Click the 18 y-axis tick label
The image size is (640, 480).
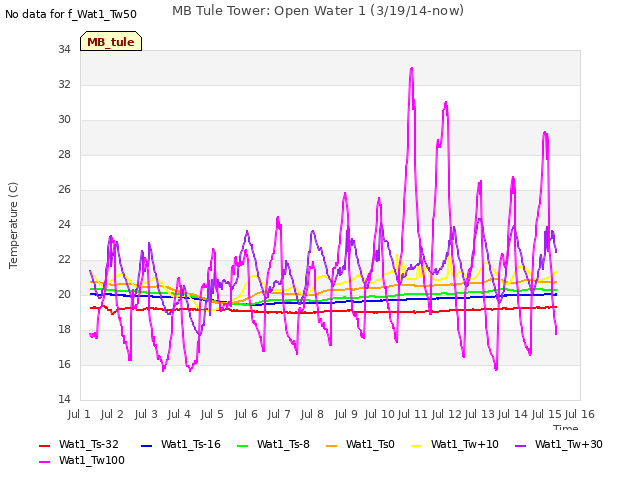[64, 329]
